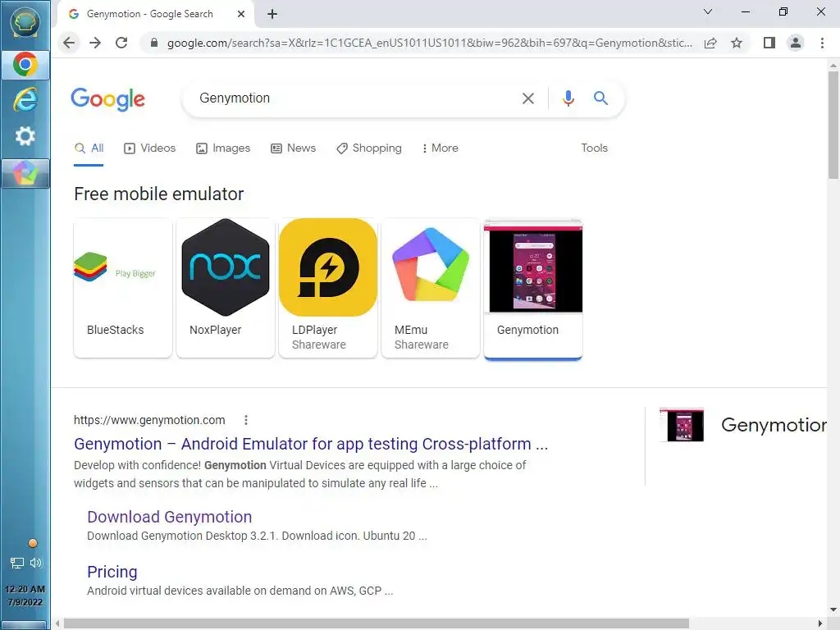Switch to the Videos tab
840x630 pixels.
pos(149,148)
